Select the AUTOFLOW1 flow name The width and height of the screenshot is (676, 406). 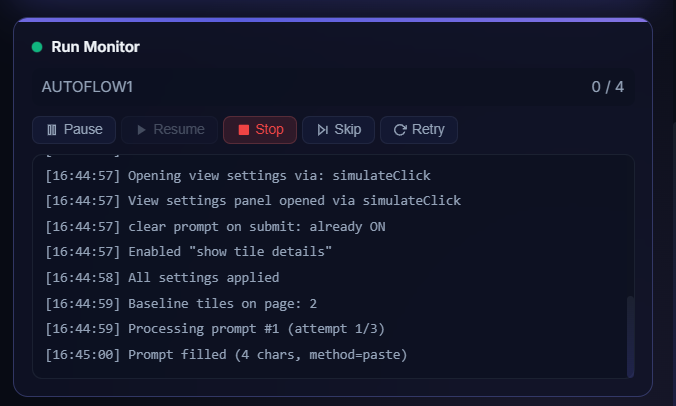coord(87,87)
